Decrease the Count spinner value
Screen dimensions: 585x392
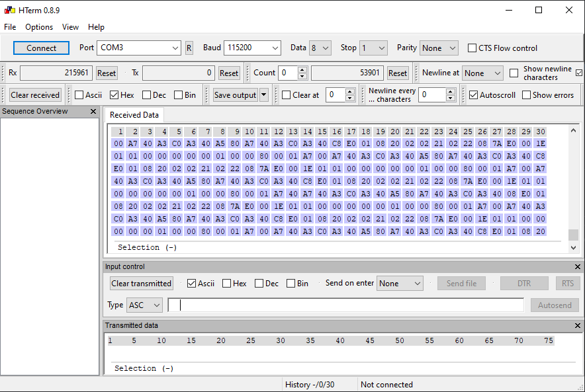tap(302, 76)
